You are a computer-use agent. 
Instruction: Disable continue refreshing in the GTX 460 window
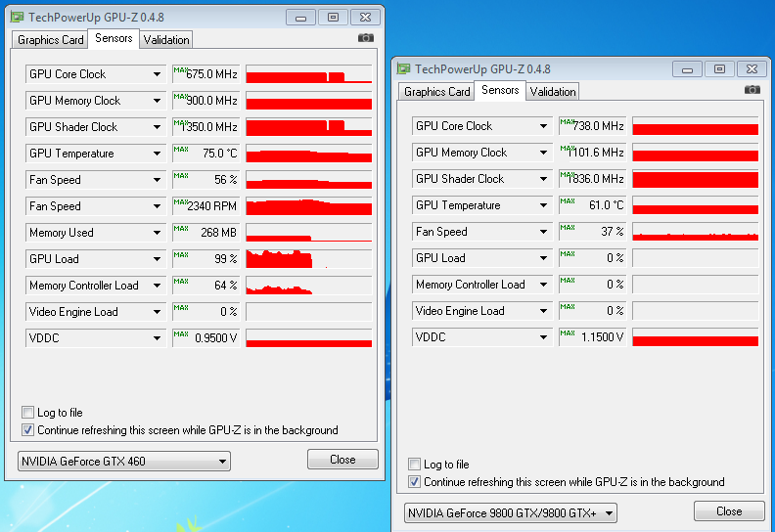tap(28, 430)
